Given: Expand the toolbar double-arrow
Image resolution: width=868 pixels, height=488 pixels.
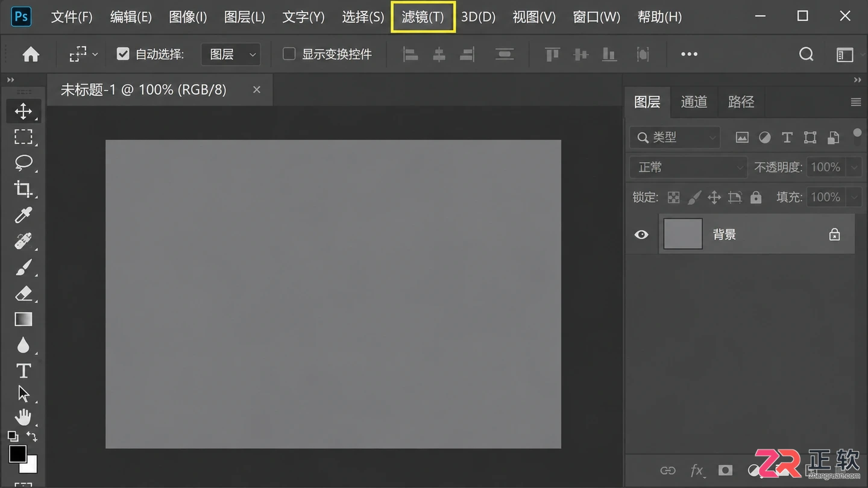Looking at the screenshot, I should (x=10, y=80).
